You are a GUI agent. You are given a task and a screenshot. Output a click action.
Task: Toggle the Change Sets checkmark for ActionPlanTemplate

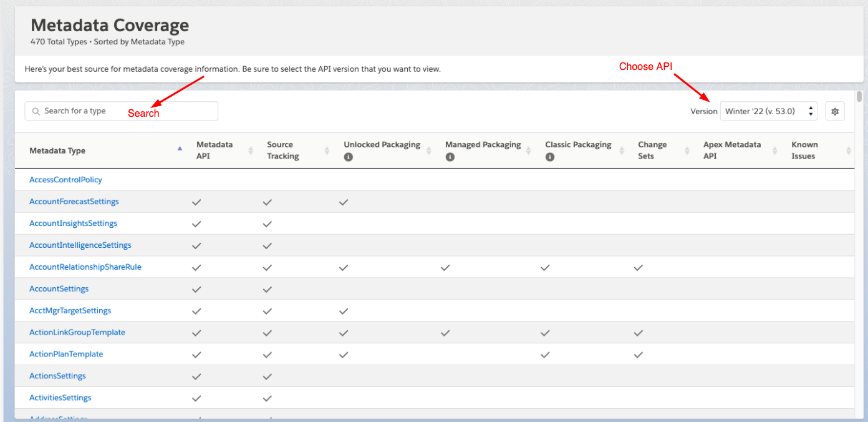click(x=638, y=354)
